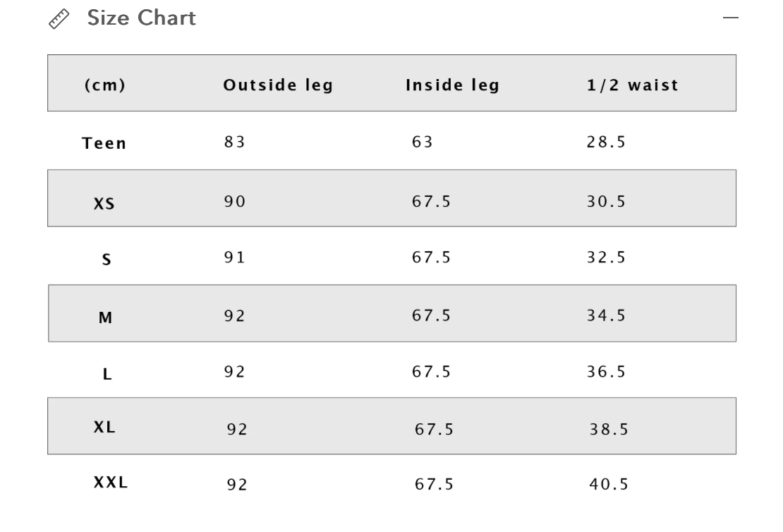Click the L size row label
Screen dimensions: 783x532
point(107,375)
